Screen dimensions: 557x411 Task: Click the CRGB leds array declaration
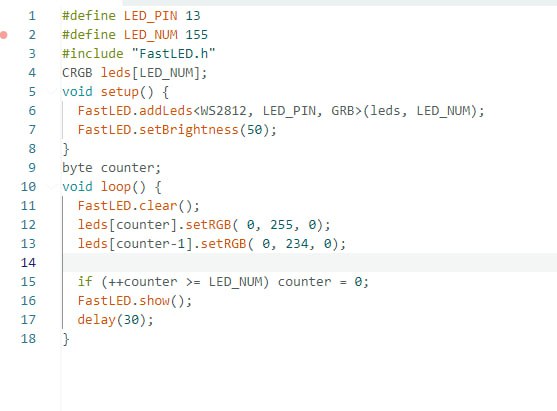click(x=135, y=73)
